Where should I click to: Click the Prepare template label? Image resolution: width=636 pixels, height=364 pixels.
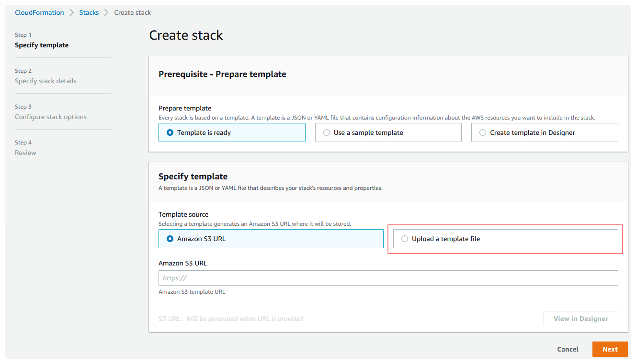(185, 108)
